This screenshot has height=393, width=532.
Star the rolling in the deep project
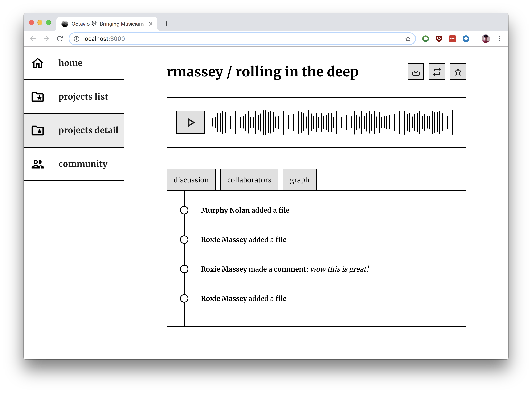458,72
